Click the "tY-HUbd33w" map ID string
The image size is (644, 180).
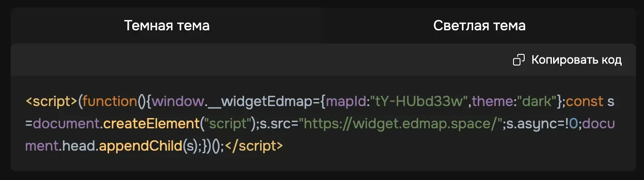pos(417,102)
